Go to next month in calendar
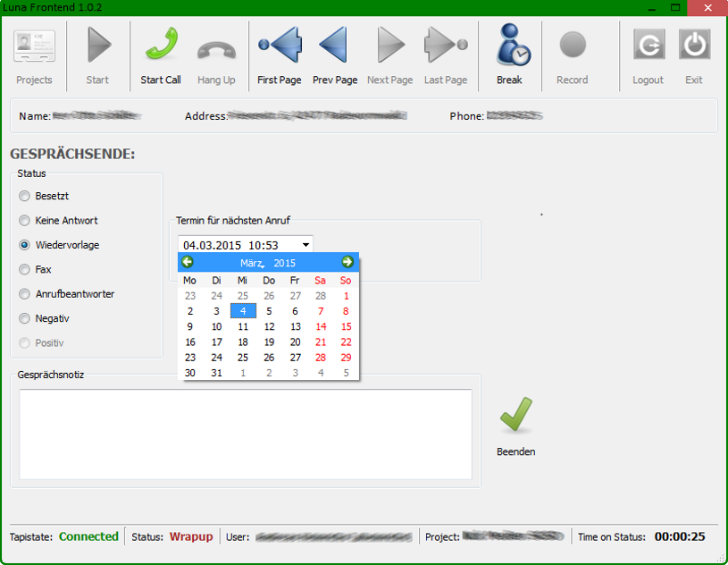Viewport: 728px width, 565px height. (x=347, y=262)
